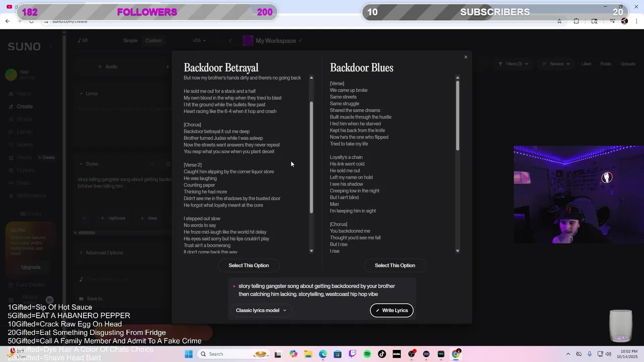Open the Skate app from the taskbar

pyautogui.click(x=396, y=354)
